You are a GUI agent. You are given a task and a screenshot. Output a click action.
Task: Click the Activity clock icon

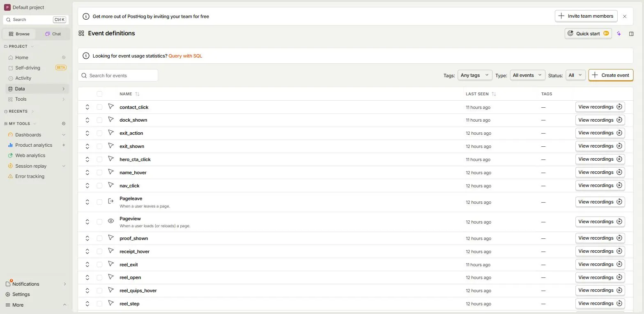(x=11, y=78)
